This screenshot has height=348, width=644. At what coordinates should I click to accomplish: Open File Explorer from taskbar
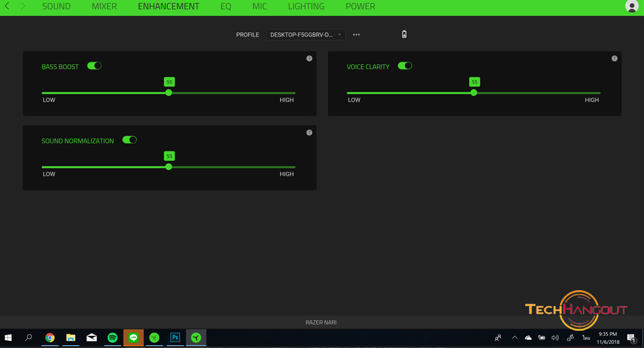[71, 338]
